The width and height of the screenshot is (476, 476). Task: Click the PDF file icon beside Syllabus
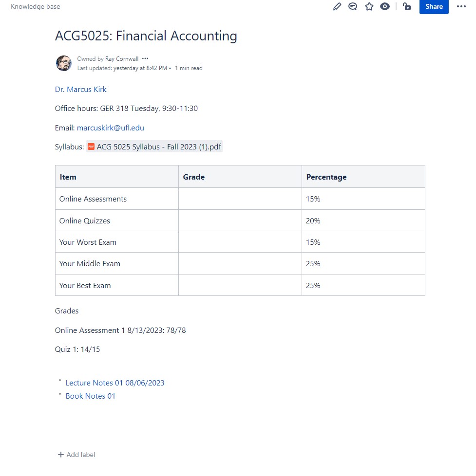coord(91,146)
